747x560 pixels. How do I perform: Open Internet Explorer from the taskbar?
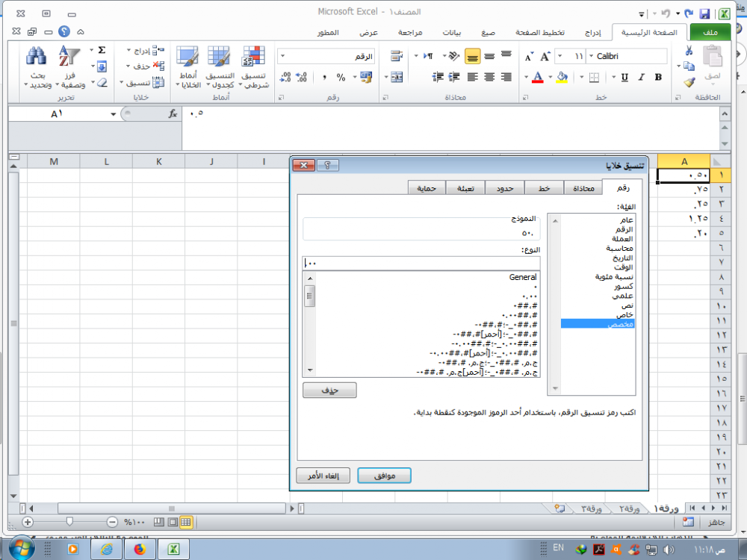pyautogui.click(x=106, y=549)
